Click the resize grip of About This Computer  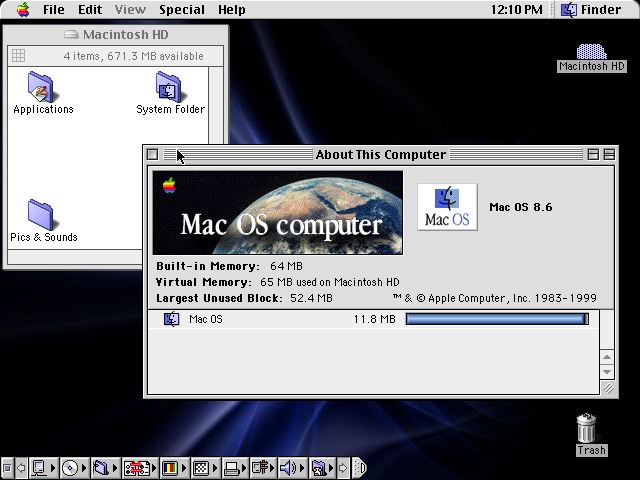point(608,389)
